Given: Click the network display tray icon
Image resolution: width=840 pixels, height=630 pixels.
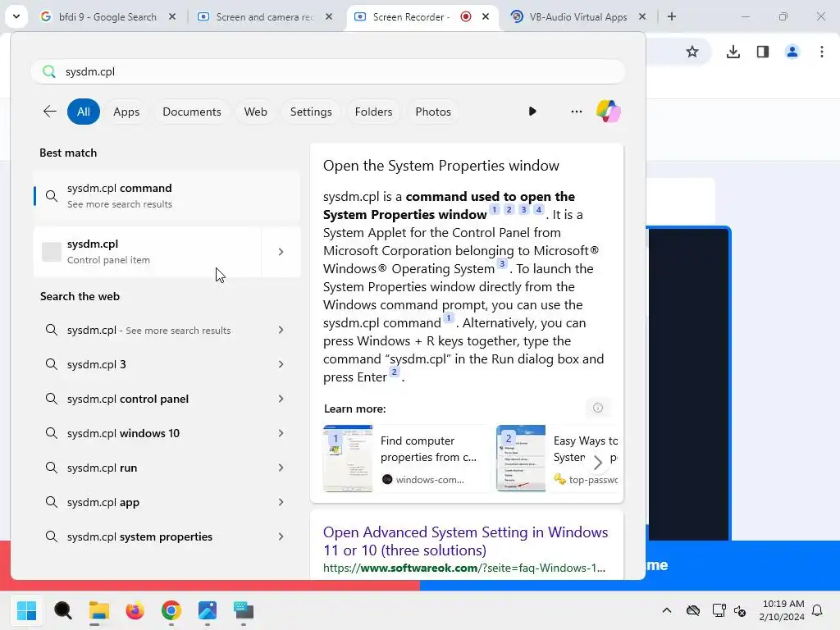Looking at the screenshot, I should [719, 610].
